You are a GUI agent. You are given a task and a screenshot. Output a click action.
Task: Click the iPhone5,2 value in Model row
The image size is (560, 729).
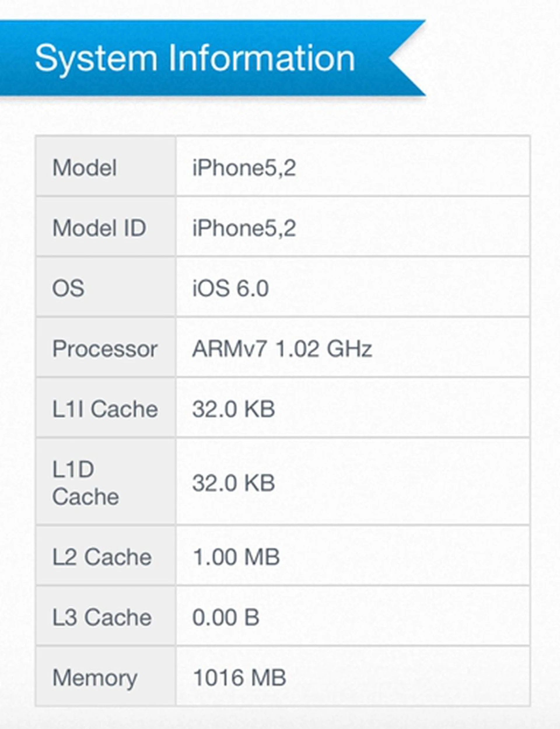point(244,167)
